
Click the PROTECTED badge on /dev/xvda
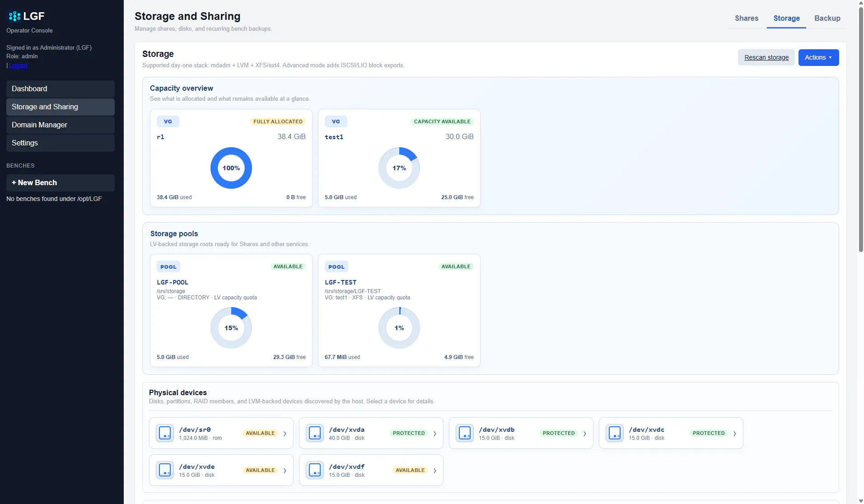click(x=409, y=433)
